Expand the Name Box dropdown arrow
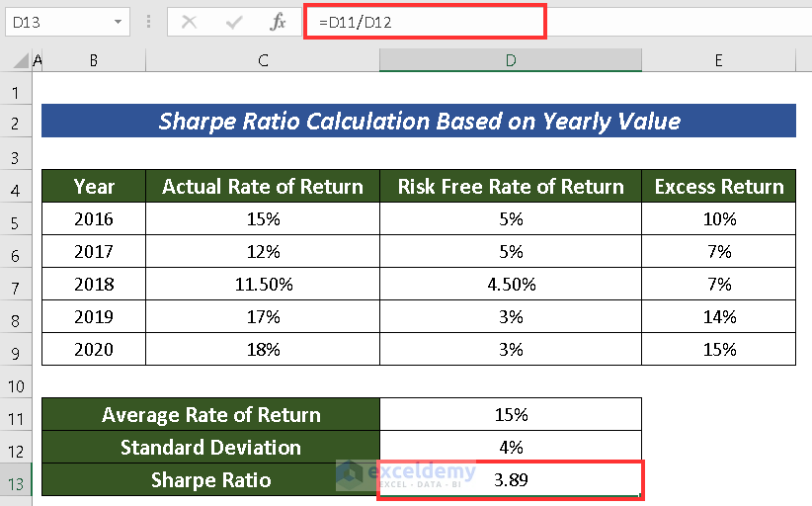The image size is (812, 506). [x=119, y=23]
